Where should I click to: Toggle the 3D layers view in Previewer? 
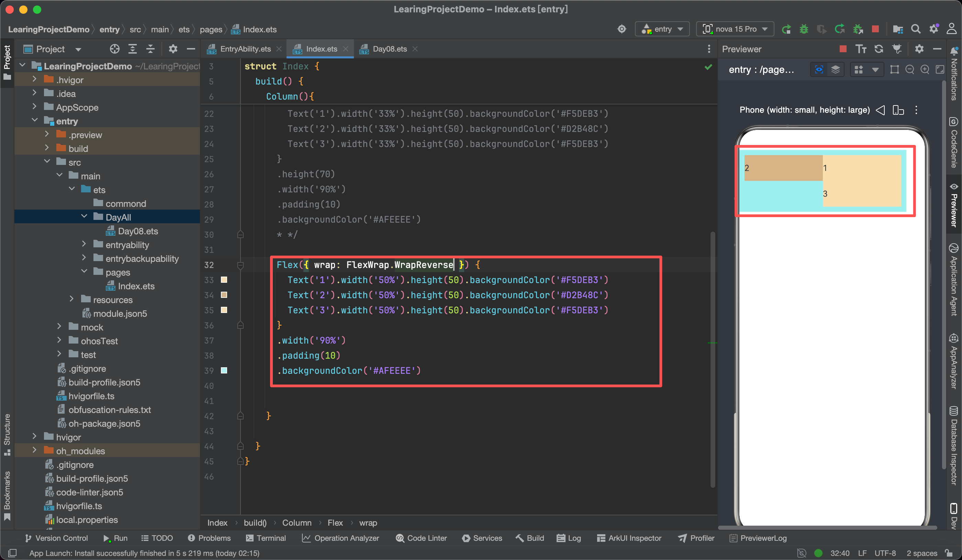coord(835,69)
